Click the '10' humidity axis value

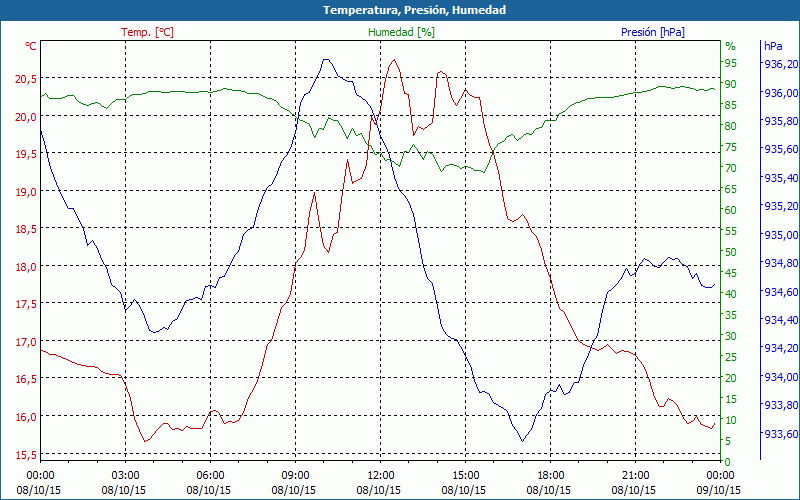pos(731,420)
